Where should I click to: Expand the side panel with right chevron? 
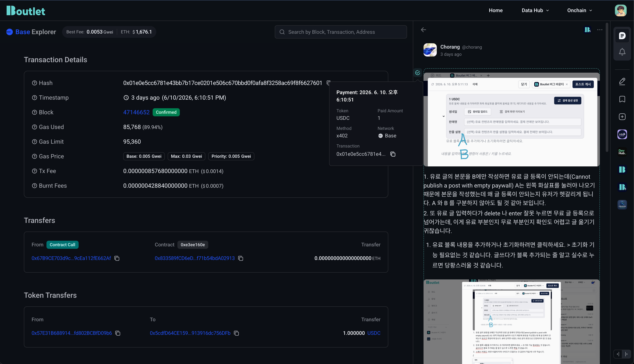(626, 354)
